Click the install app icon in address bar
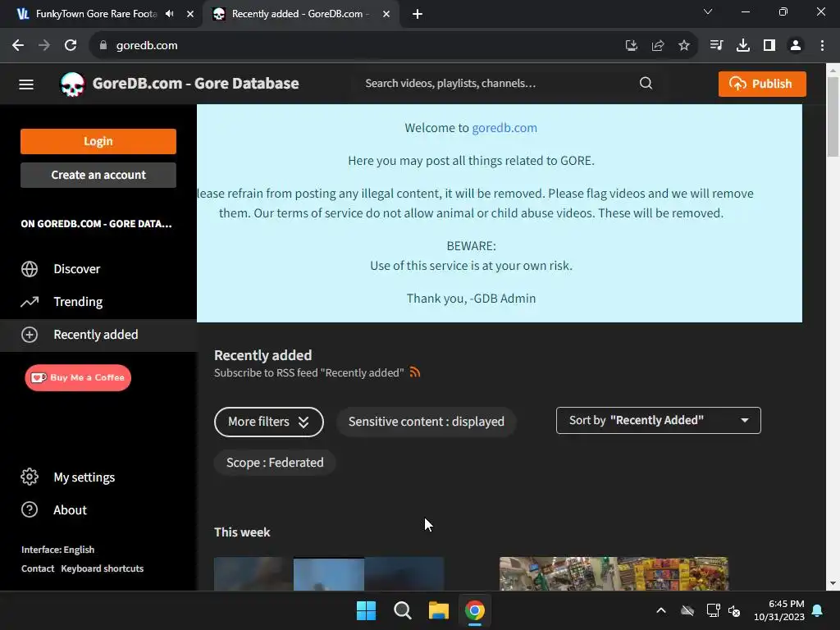The width and height of the screenshot is (840, 630). coord(632,46)
